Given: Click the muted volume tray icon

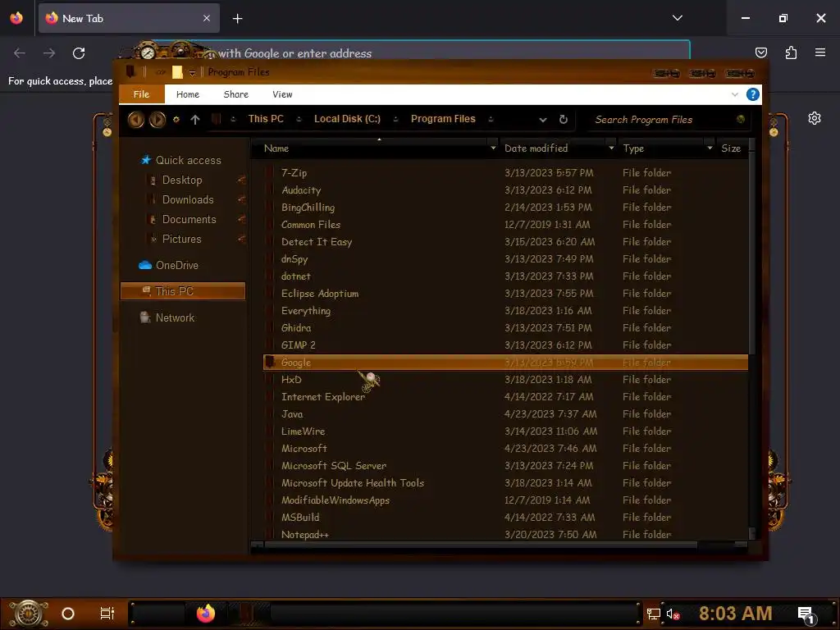Looking at the screenshot, I should (673, 614).
